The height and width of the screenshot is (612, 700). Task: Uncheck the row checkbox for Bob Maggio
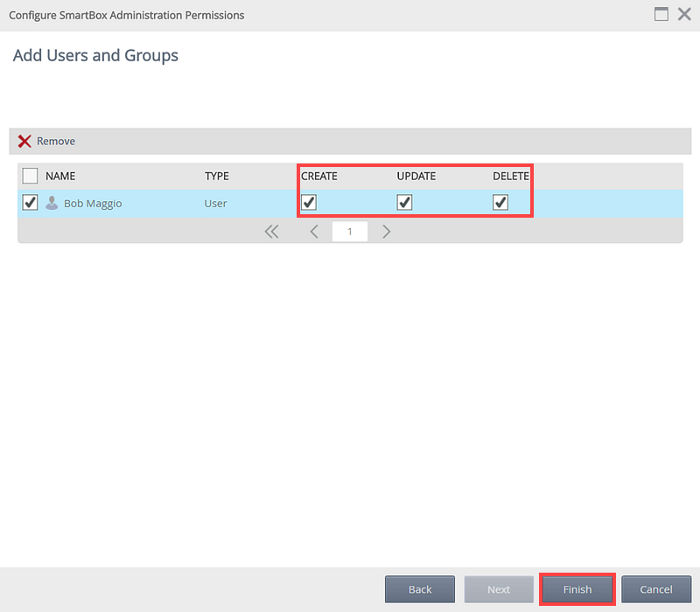pos(30,203)
